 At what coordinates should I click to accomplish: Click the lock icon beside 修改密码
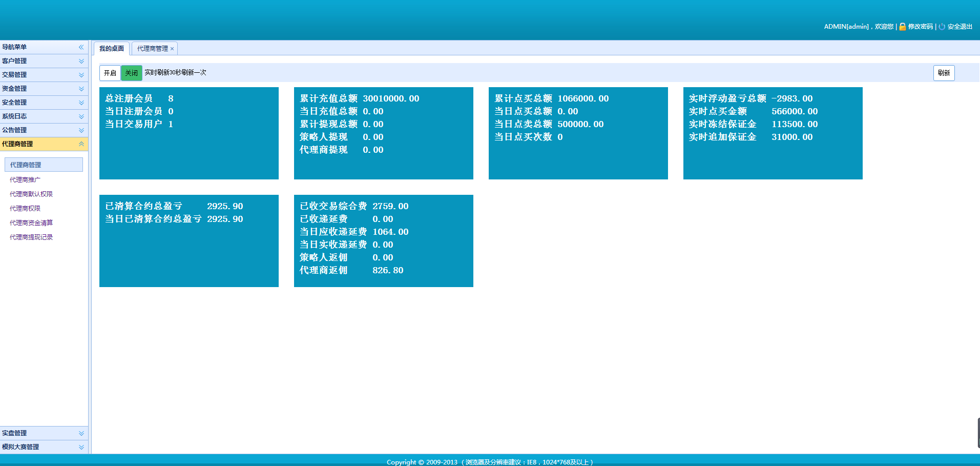(x=903, y=27)
